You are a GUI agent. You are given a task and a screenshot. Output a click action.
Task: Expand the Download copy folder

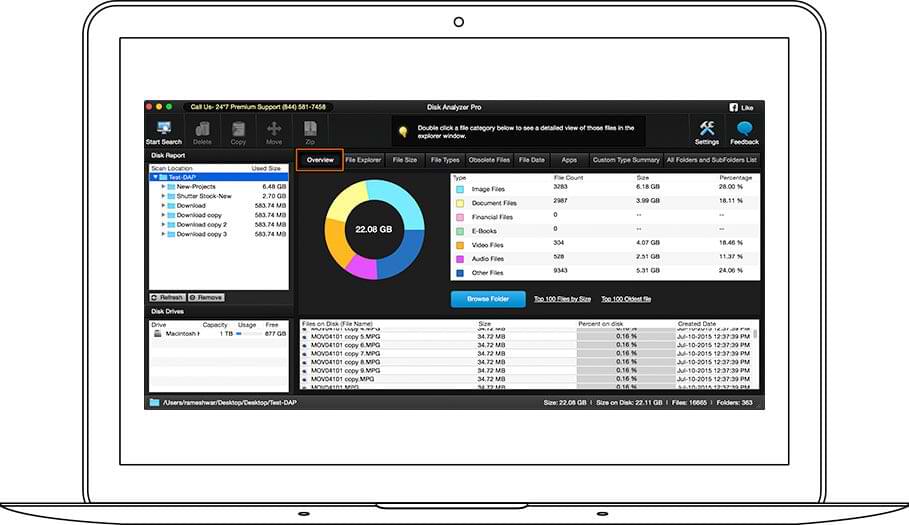point(163,215)
